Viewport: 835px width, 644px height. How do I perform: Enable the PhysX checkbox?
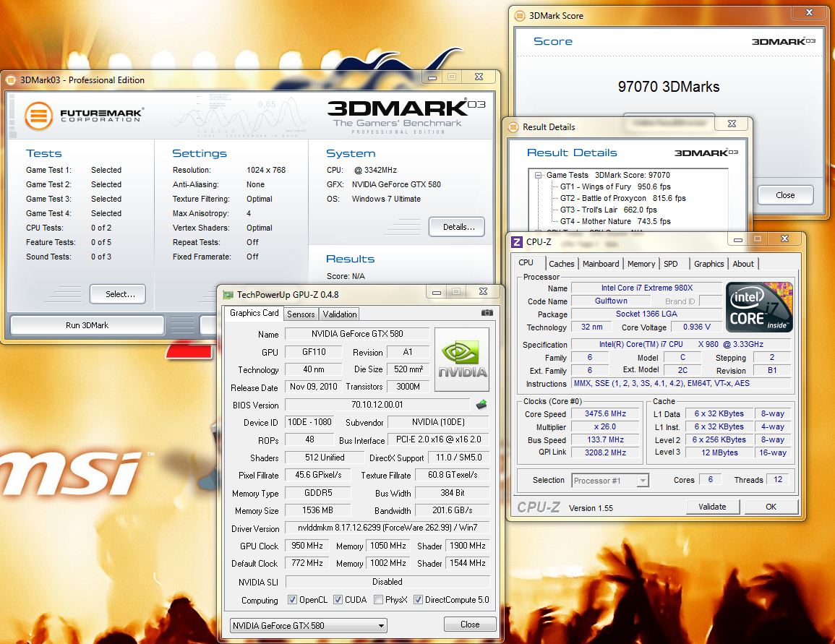(x=379, y=600)
